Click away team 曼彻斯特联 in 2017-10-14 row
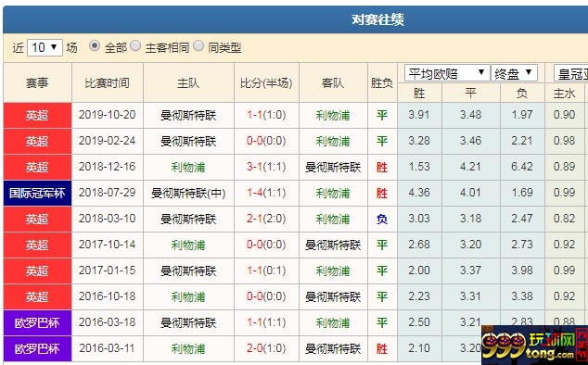This screenshot has height=365, width=588. coord(333,245)
